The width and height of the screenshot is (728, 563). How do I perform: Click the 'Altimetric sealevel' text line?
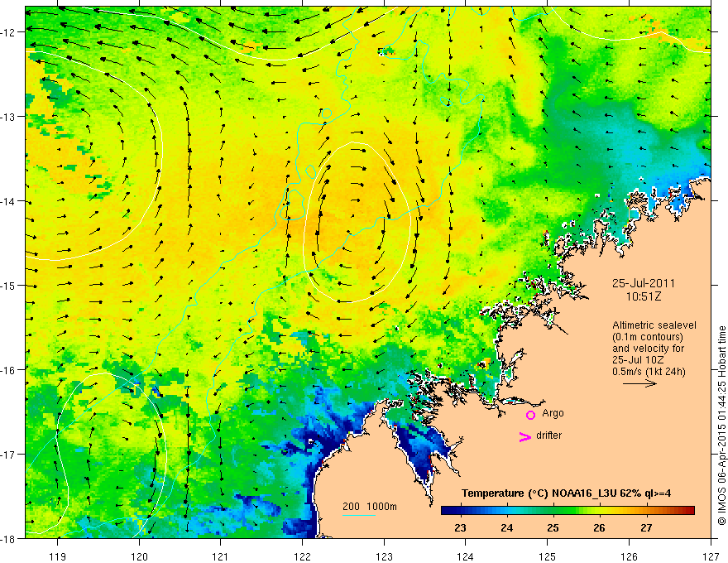654,325
